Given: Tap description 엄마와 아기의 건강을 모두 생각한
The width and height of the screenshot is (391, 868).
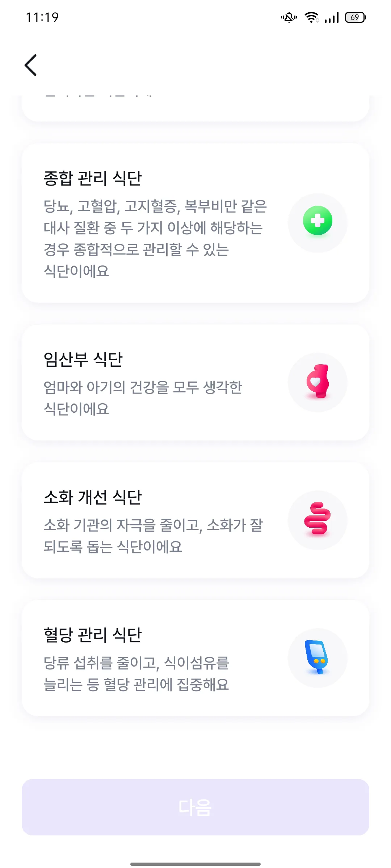Looking at the screenshot, I should [143, 398].
